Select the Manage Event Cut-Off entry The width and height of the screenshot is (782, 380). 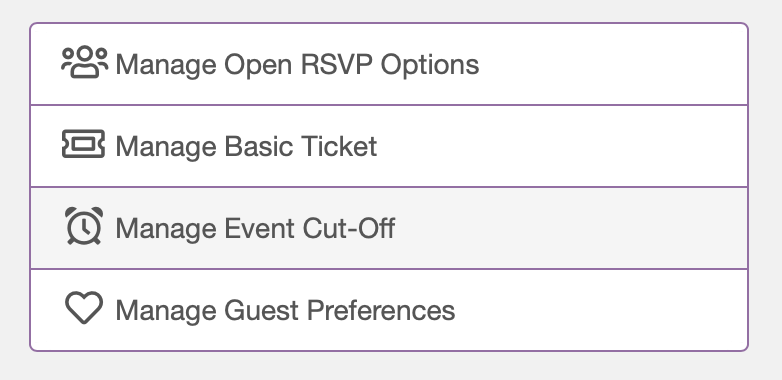tap(389, 228)
